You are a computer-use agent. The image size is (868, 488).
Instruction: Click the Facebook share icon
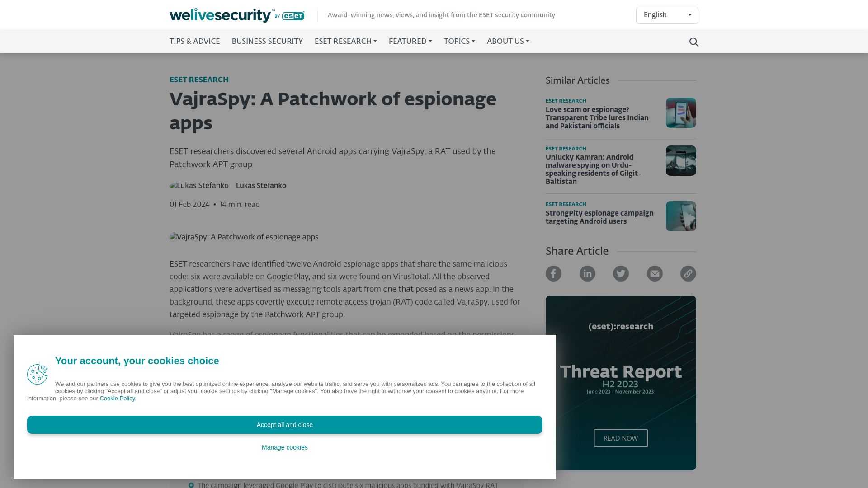point(553,273)
